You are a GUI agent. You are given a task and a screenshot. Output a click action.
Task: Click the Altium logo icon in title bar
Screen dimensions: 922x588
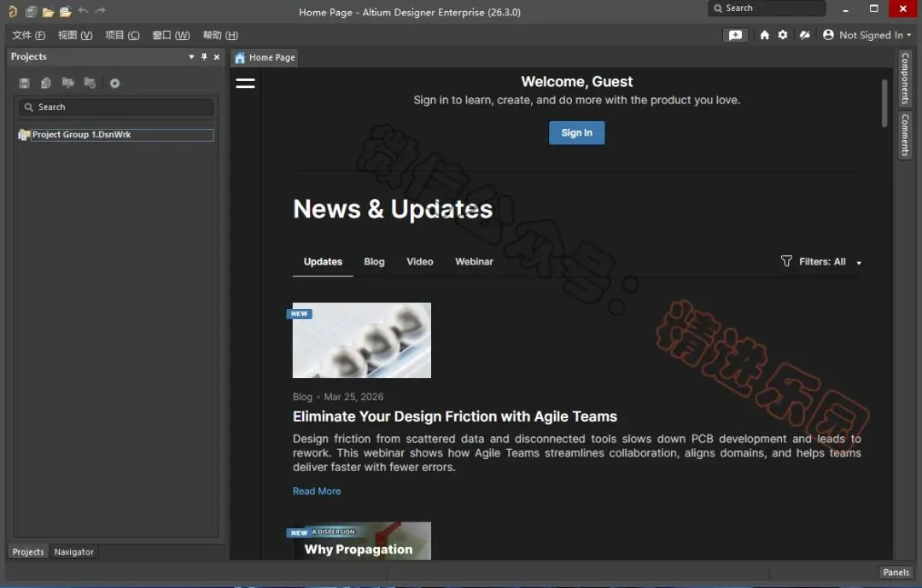click(x=12, y=11)
